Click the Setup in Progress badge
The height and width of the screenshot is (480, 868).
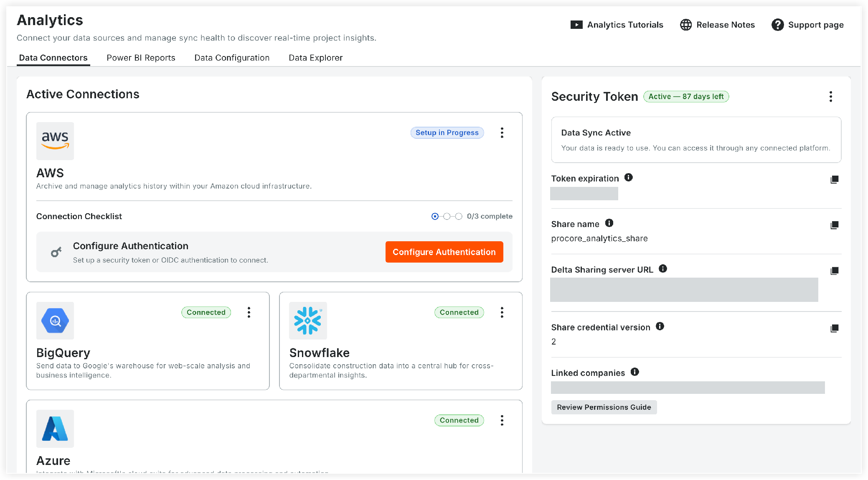(447, 133)
